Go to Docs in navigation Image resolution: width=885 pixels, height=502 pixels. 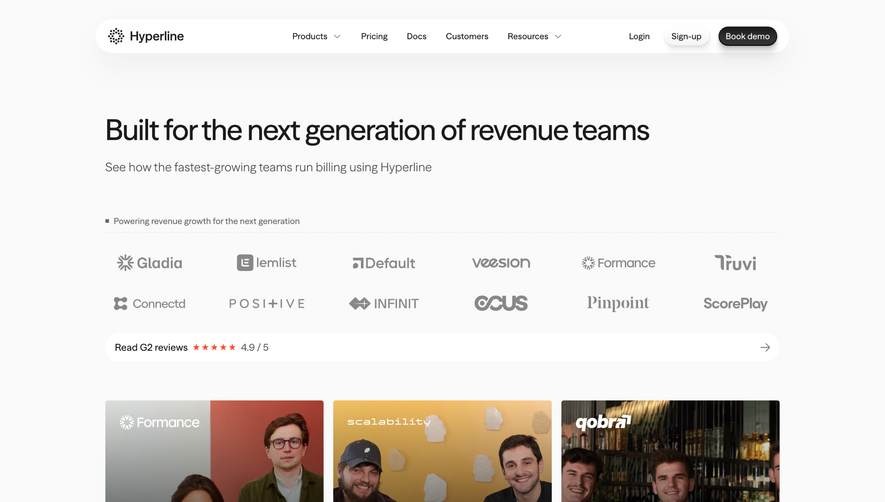(x=417, y=36)
